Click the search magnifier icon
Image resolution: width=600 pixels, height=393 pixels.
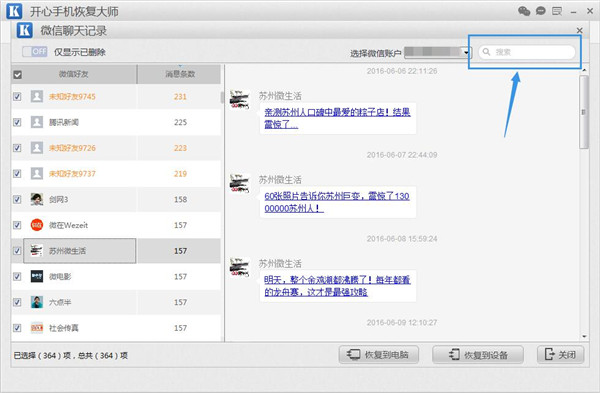tap(486, 52)
